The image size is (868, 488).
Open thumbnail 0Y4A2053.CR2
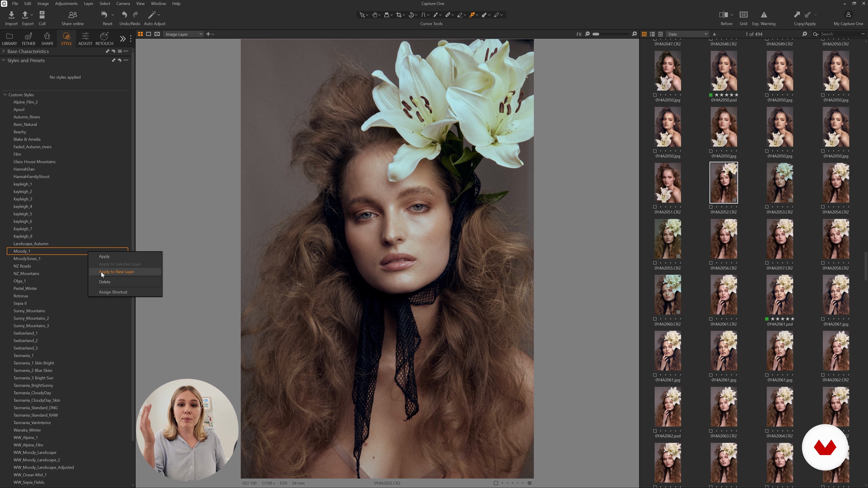point(780,183)
